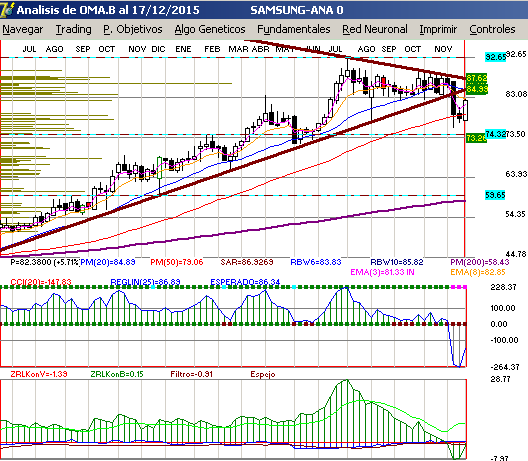Click the EMA(8)=82.85 label
This screenshot has height=461, width=528.
[478, 272]
